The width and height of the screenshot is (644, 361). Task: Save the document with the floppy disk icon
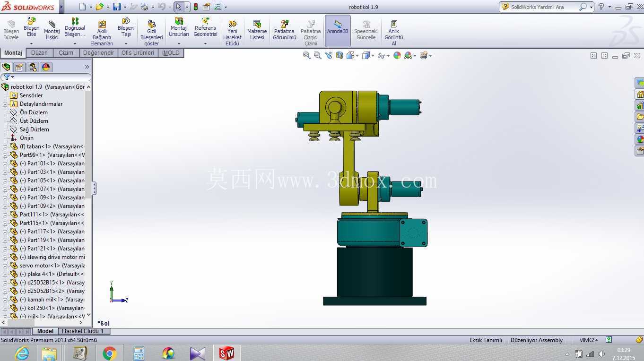coord(116,7)
